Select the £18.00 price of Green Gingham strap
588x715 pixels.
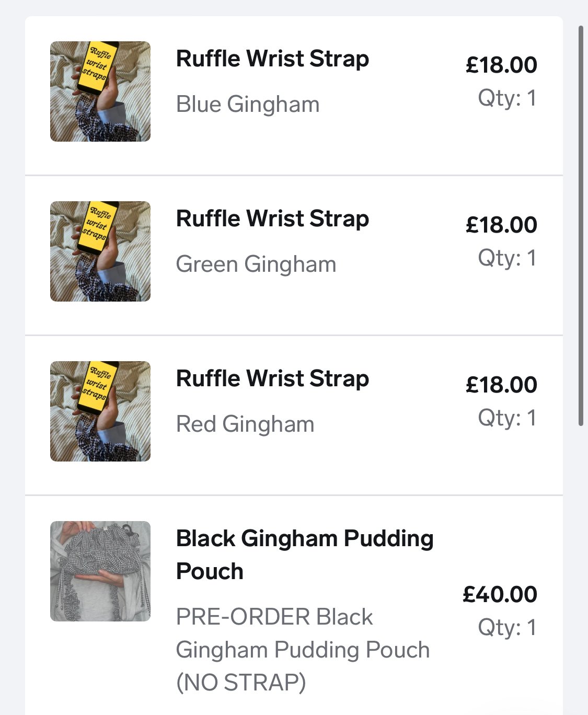501,225
